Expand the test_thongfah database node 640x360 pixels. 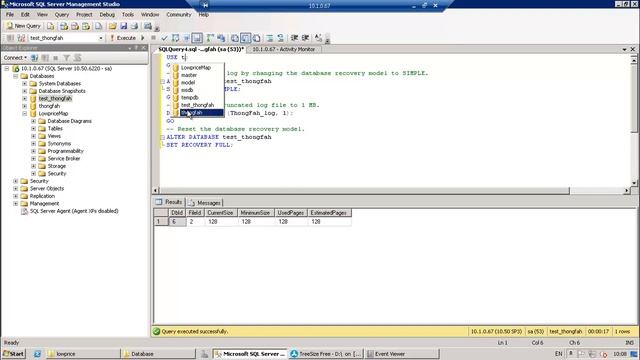point(24,98)
